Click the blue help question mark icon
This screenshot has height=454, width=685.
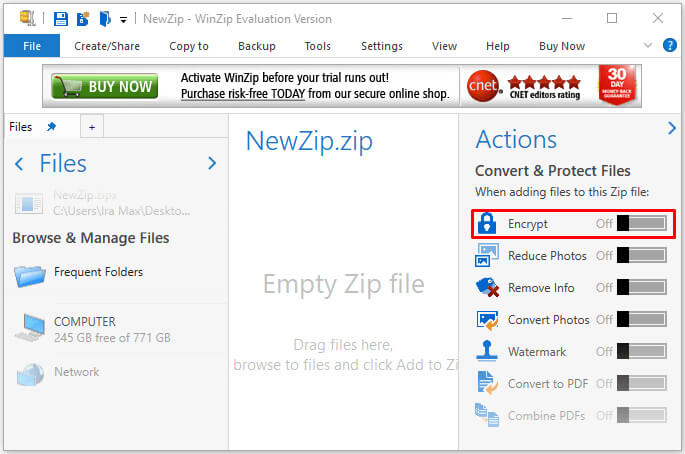669,45
